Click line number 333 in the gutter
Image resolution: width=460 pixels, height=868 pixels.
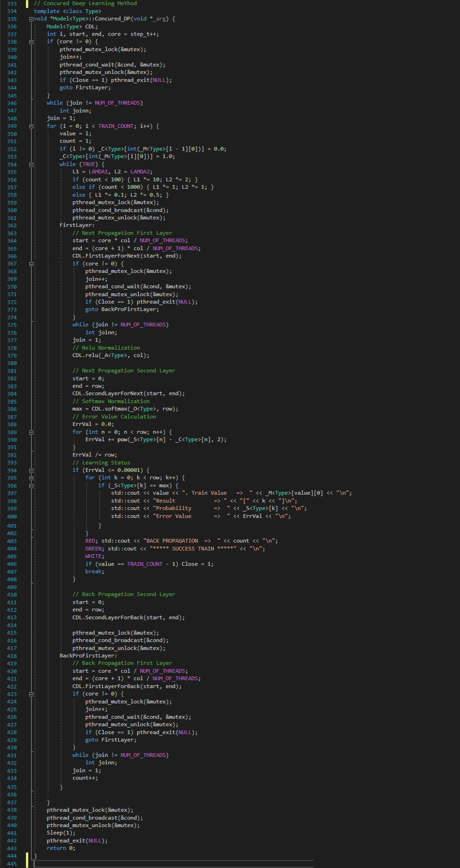(12, 4)
